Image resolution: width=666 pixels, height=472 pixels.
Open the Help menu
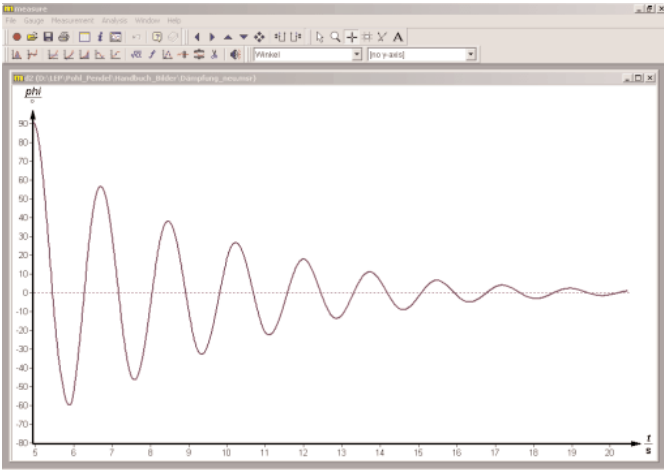coord(174,20)
